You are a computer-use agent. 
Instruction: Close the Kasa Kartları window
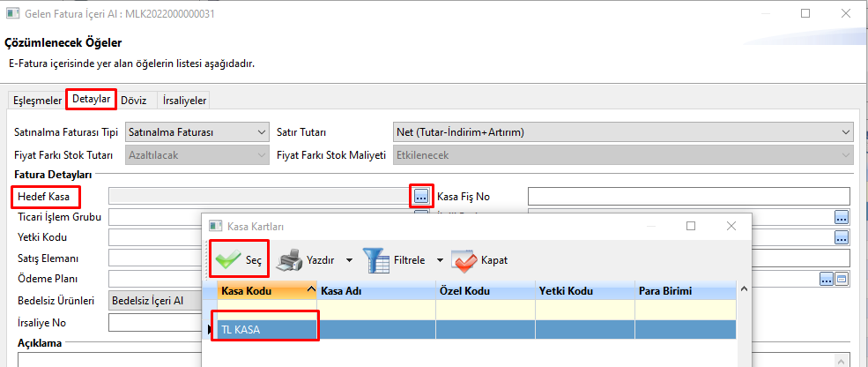pos(731,226)
